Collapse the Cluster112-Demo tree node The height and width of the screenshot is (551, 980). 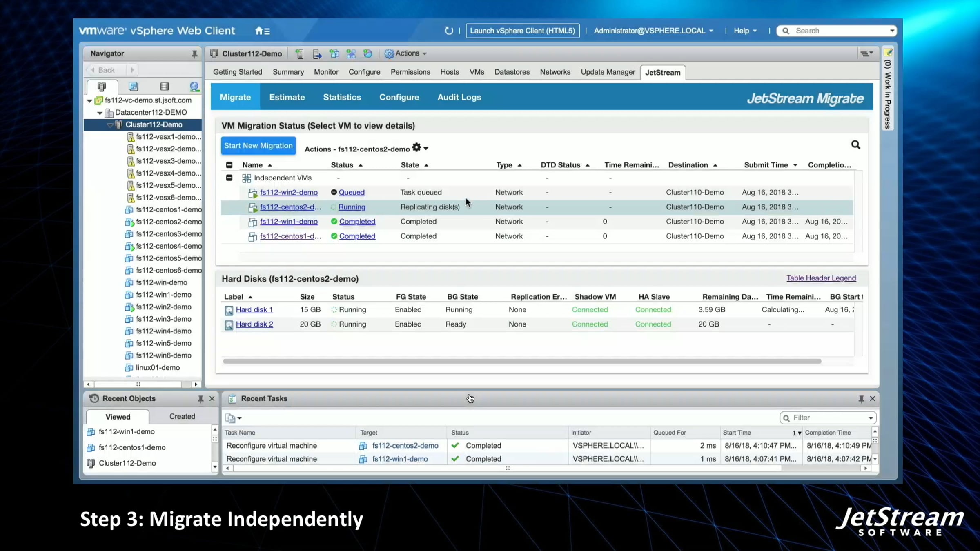click(110, 125)
